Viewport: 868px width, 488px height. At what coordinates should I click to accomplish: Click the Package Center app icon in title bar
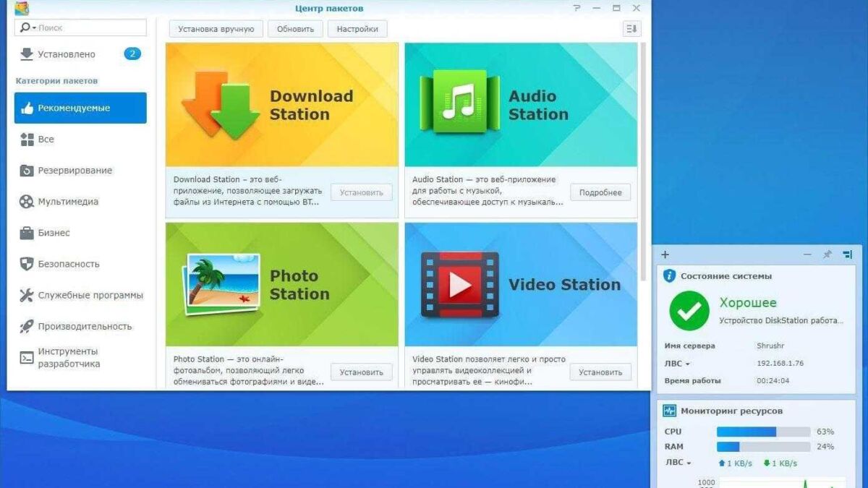[x=22, y=8]
